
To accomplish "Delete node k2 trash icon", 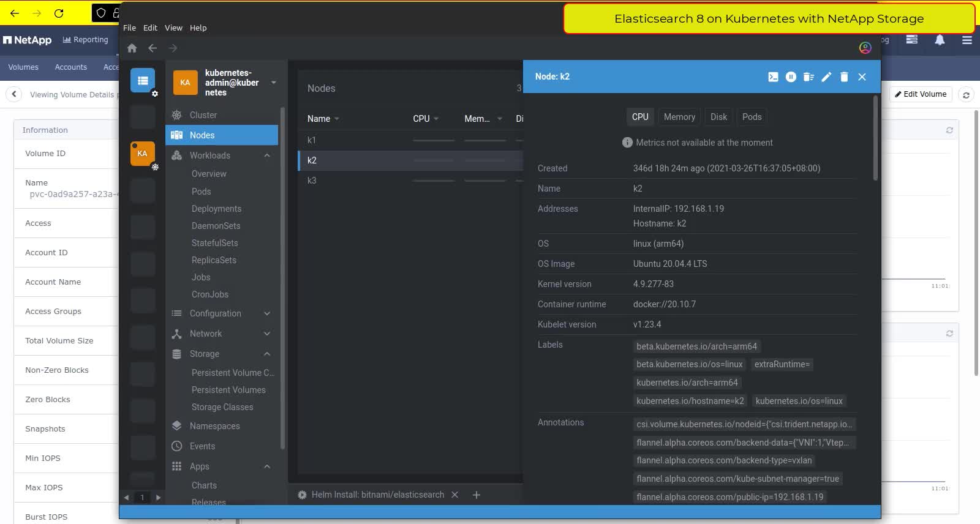I will 844,77.
